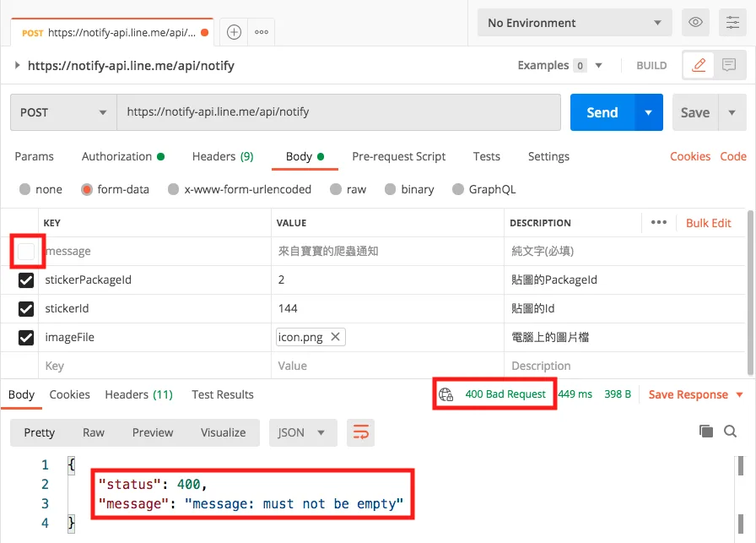756x543 pixels.
Task: Open the Pre-request Script tab
Action: point(399,156)
